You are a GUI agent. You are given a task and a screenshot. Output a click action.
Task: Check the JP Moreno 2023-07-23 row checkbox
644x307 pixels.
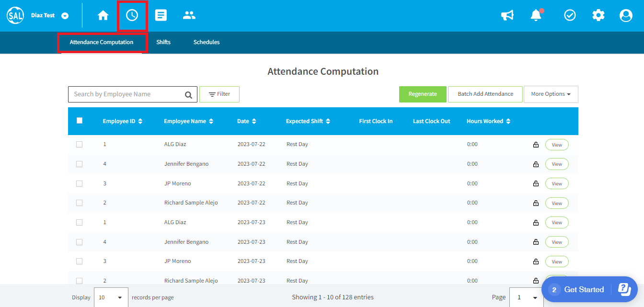point(80,261)
